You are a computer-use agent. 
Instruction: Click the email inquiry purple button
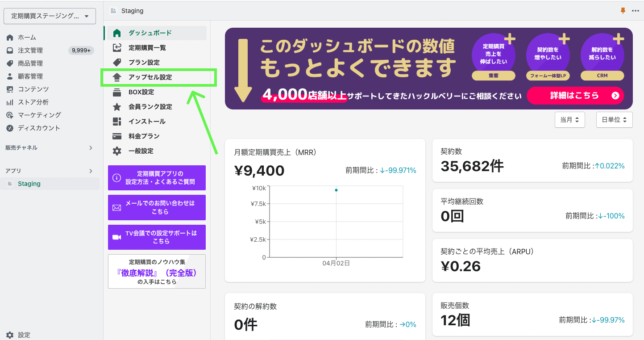157,207
